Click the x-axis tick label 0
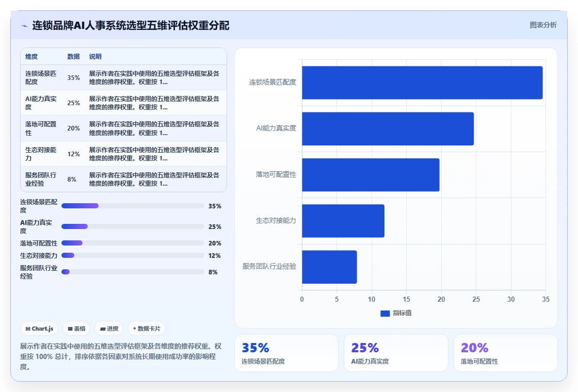Screen dimensions: 578x392 302,300
